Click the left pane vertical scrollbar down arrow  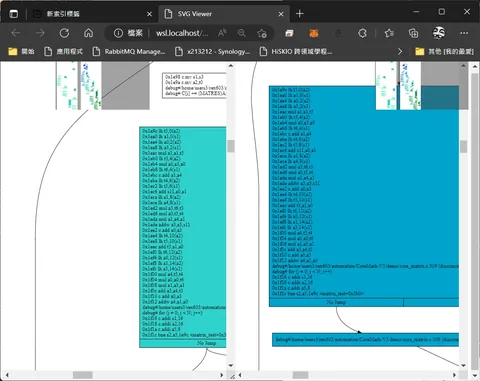click(x=231, y=366)
